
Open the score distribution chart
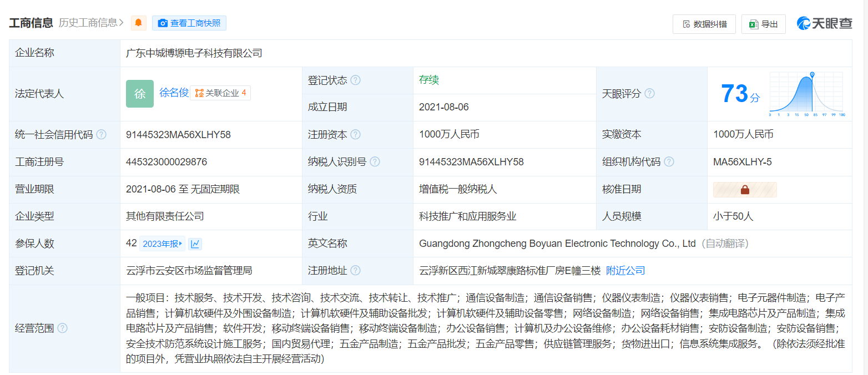pyautogui.click(x=807, y=94)
